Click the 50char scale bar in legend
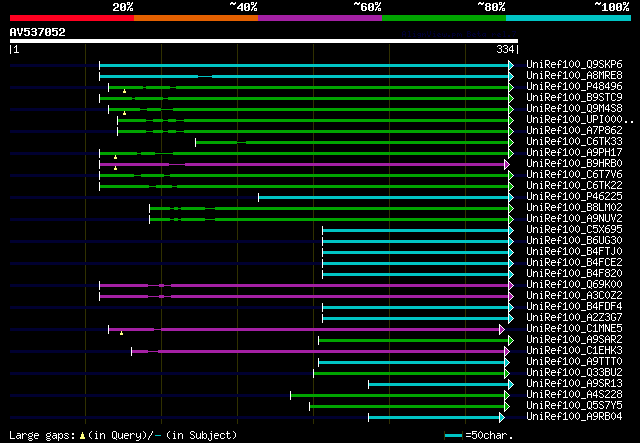This screenshot has width=640, height=443. [x=453, y=436]
